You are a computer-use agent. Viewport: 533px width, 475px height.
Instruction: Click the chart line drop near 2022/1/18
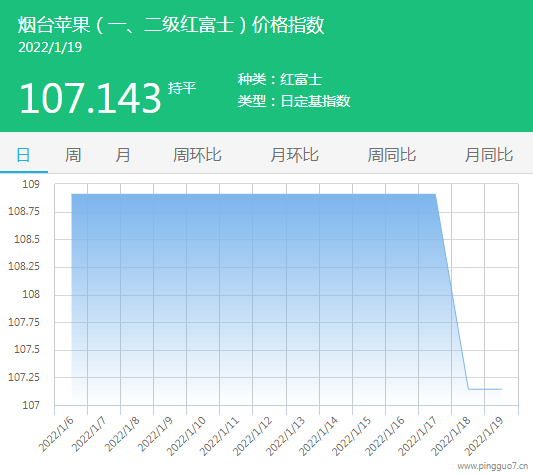(x=452, y=292)
